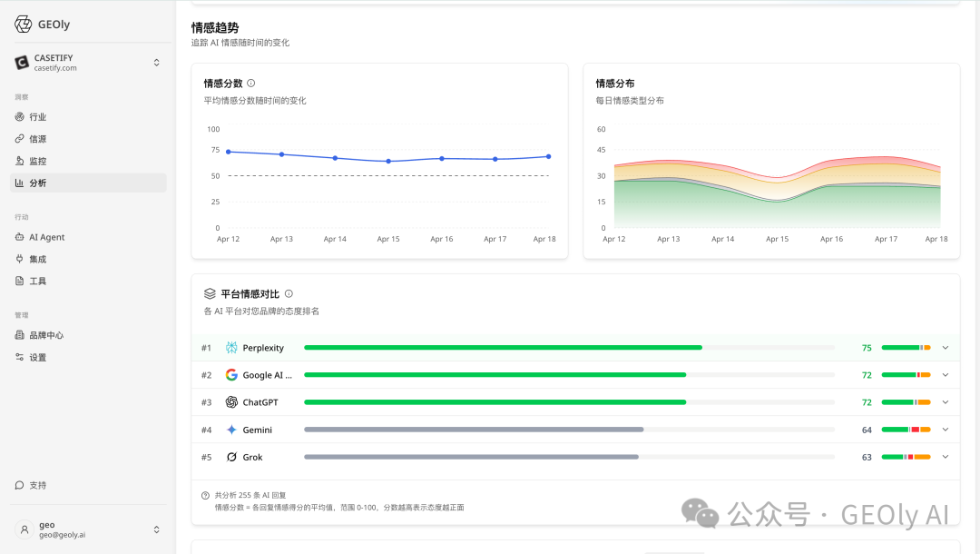Click the 信源 link icon in sidebar
Viewport: 980px width, 554px height.
[19, 139]
